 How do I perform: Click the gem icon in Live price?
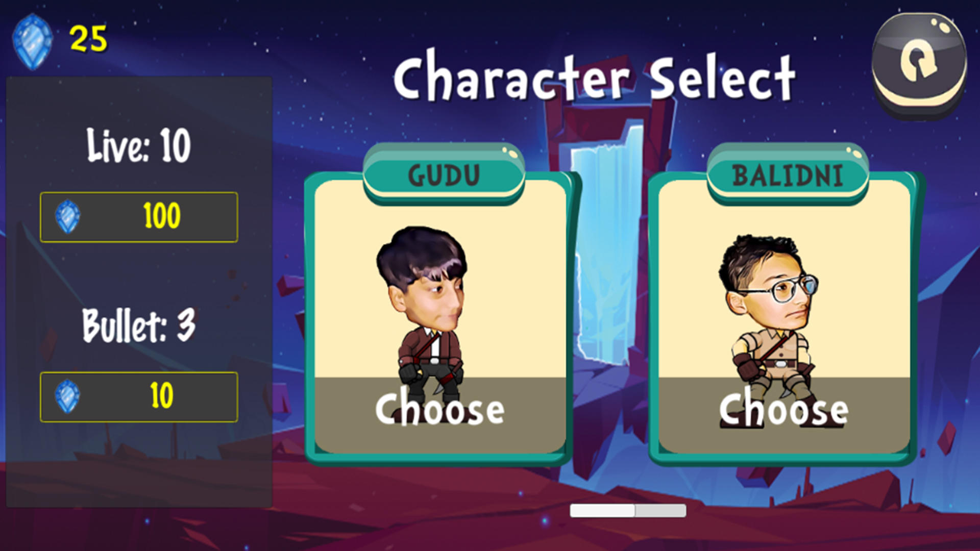(x=67, y=217)
